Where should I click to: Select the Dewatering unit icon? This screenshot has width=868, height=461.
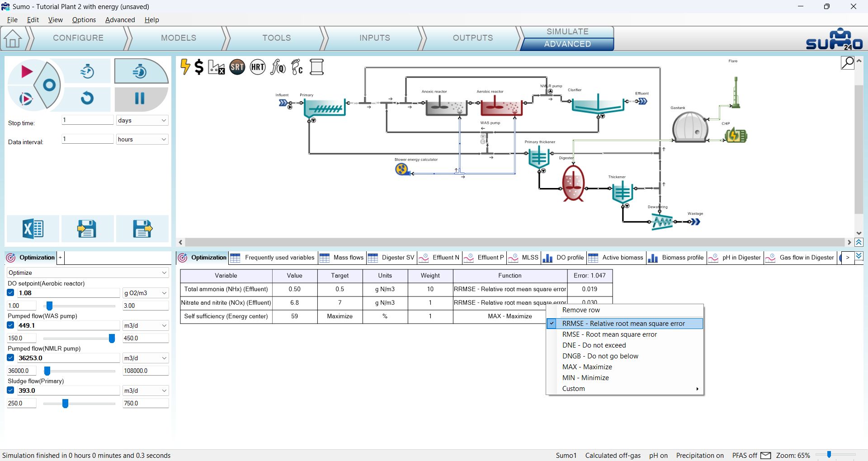663,221
